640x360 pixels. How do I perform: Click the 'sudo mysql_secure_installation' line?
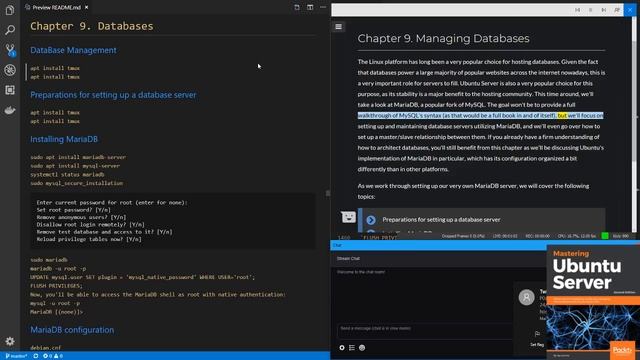[77, 183]
